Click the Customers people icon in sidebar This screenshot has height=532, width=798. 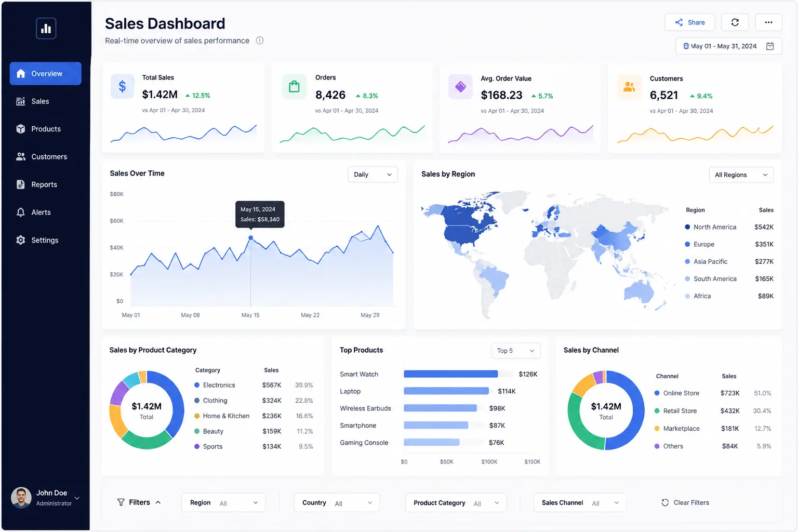click(x=21, y=156)
